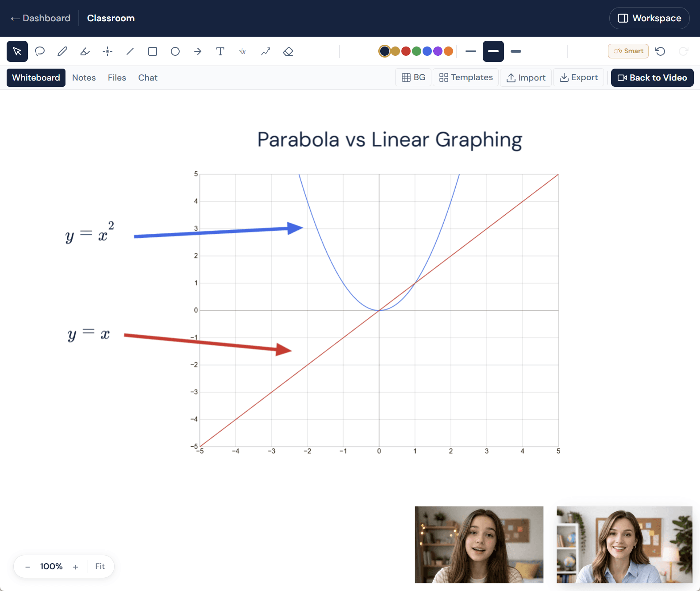Select the laser pointer tool
The width and height of the screenshot is (700, 591).
point(108,51)
